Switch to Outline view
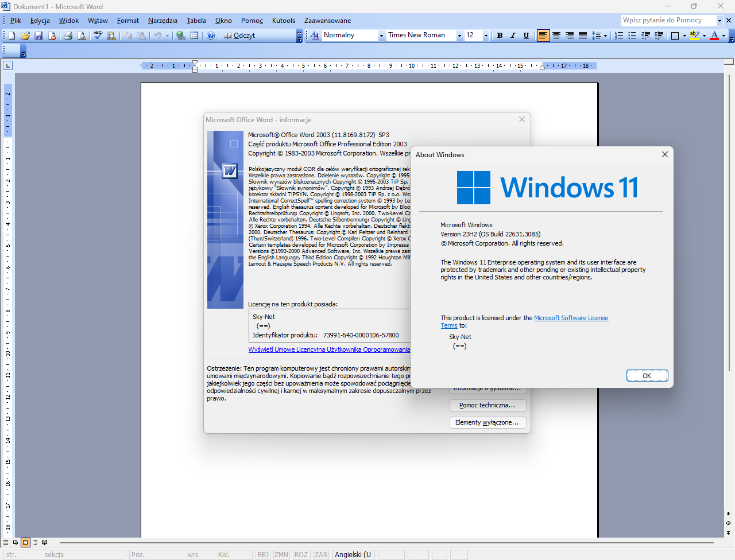Image resolution: width=735 pixels, height=560 pixels. [35, 542]
